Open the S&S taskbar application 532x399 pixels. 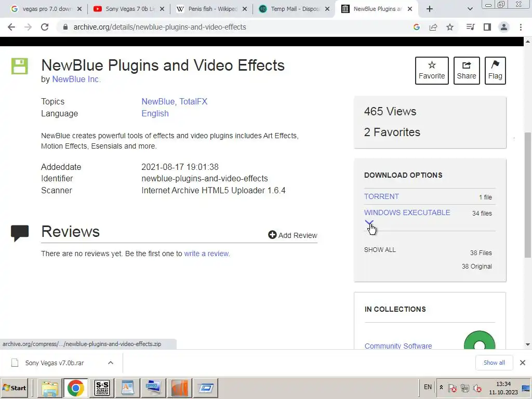click(x=102, y=388)
